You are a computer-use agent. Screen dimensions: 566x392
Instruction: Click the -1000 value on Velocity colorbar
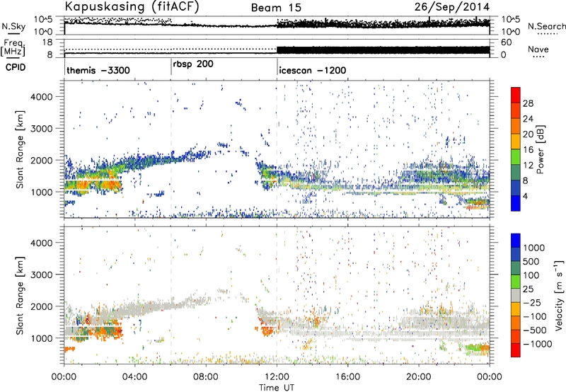pos(538,344)
